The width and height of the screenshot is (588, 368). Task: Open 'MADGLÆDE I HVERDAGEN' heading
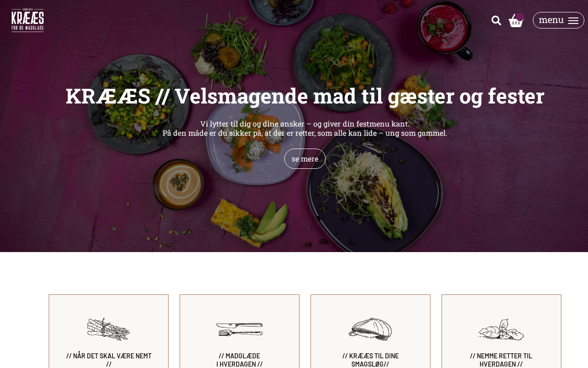[239, 360]
